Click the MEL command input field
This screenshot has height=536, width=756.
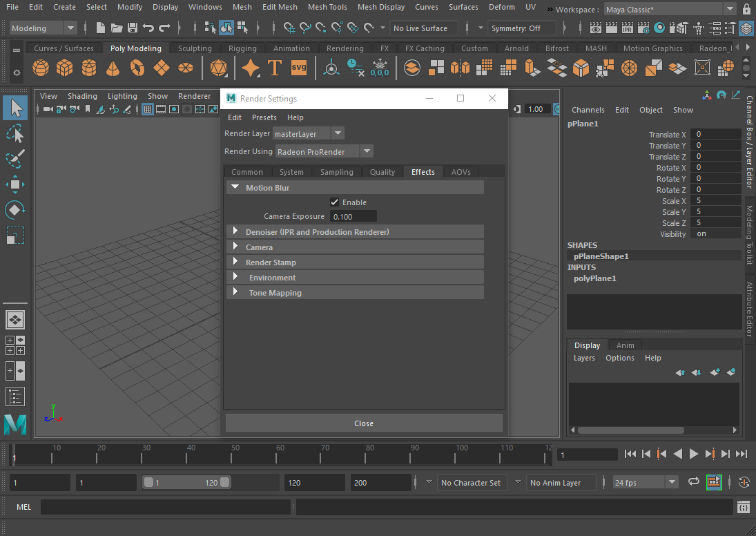click(x=166, y=506)
